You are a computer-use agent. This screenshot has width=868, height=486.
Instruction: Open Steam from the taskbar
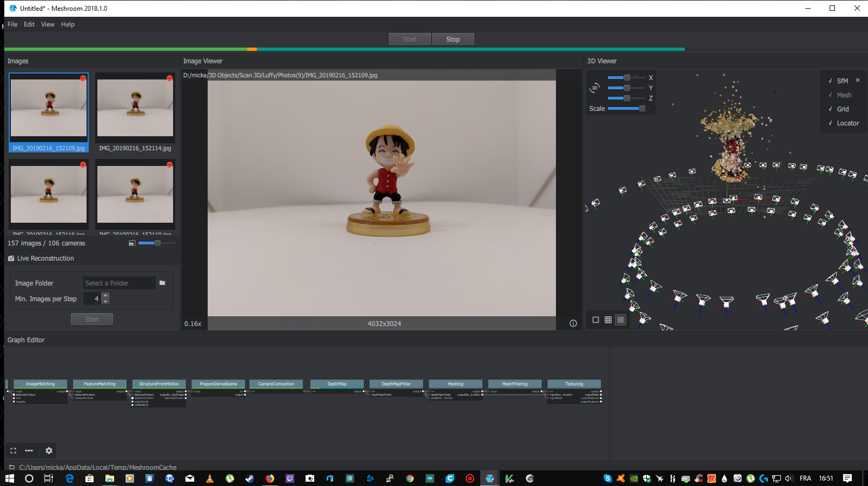click(250, 478)
